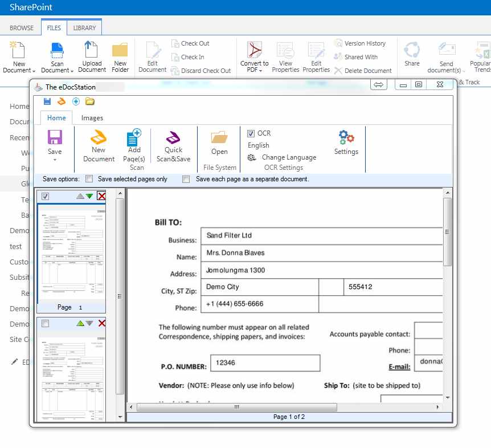
Task: Open the Send document(s) dropdown
Action: pos(464,71)
